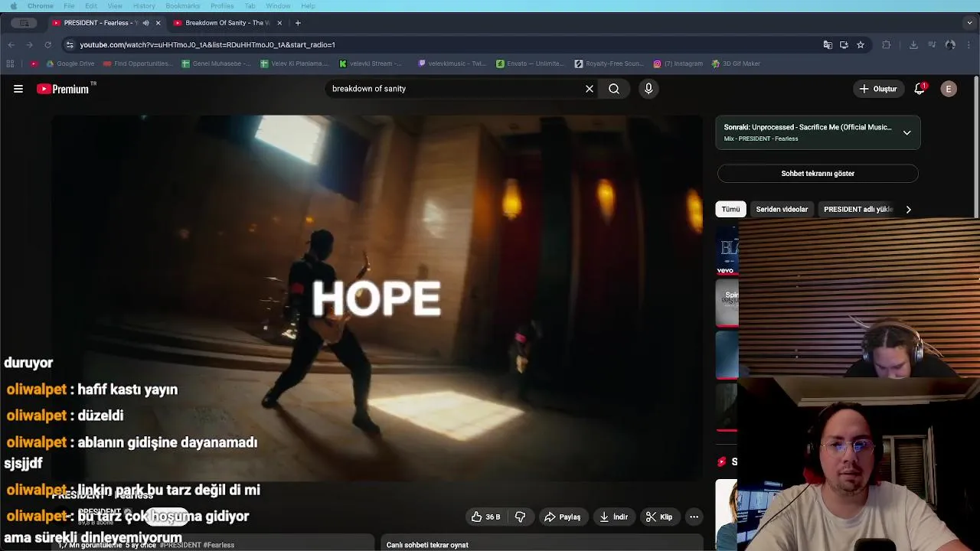This screenshot has width=980, height=551.
Task: Expand the Sonraki up-next mix panel
Action: [906, 132]
